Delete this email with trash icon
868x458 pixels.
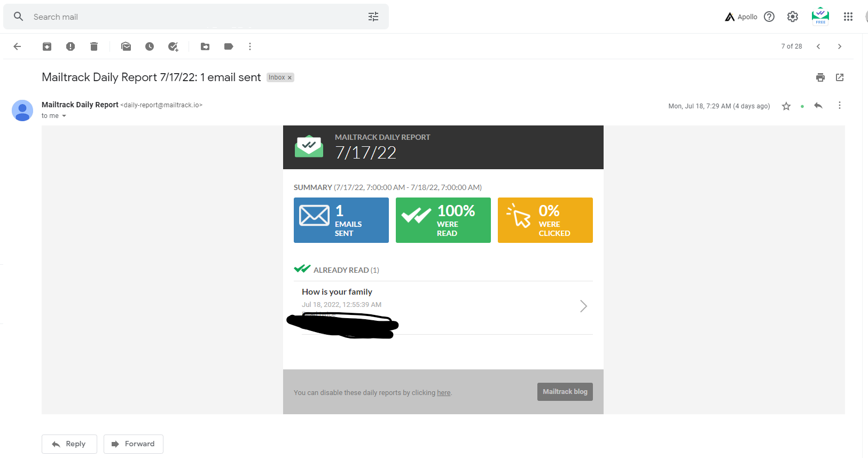[94, 46]
